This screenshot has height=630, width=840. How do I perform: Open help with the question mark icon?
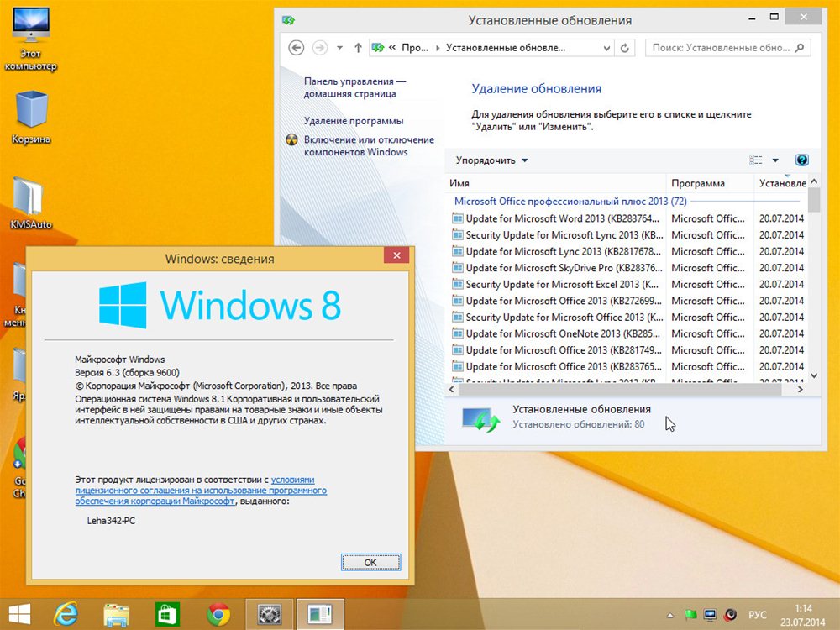[802, 160]
